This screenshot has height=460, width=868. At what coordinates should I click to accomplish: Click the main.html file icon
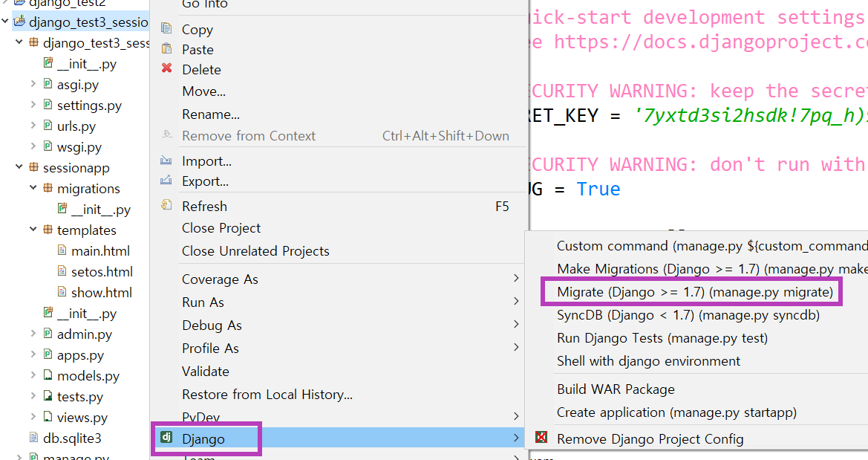point(62,250)
